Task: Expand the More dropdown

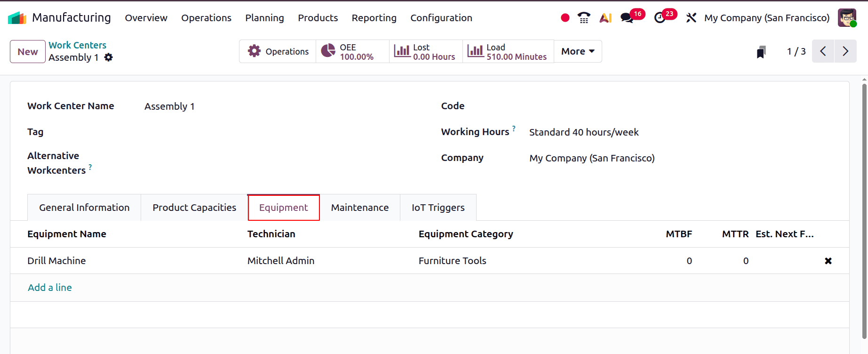Action: pyautogui.click(x=578, y=51)
